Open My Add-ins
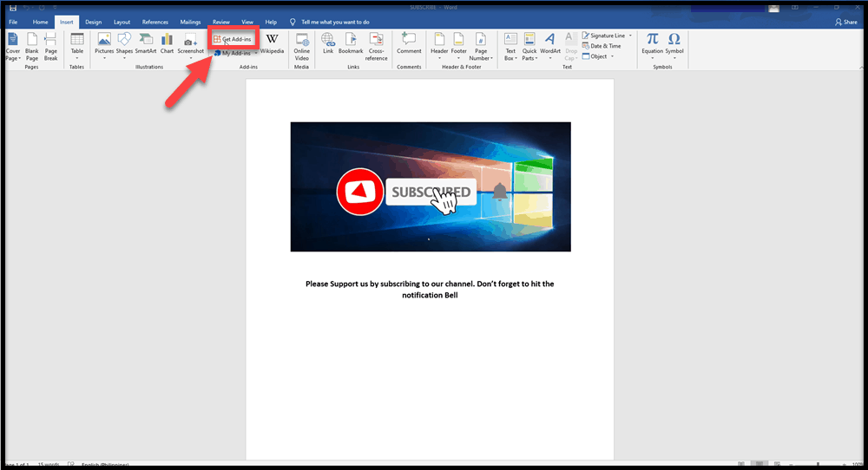 click(233, 53)
